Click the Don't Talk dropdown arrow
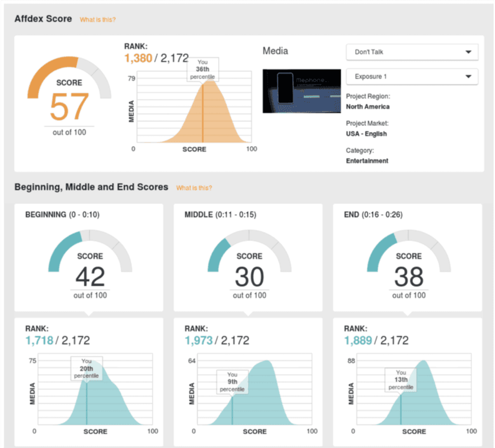The width and height of the screenshot is (495, 448). pos(468,52)
